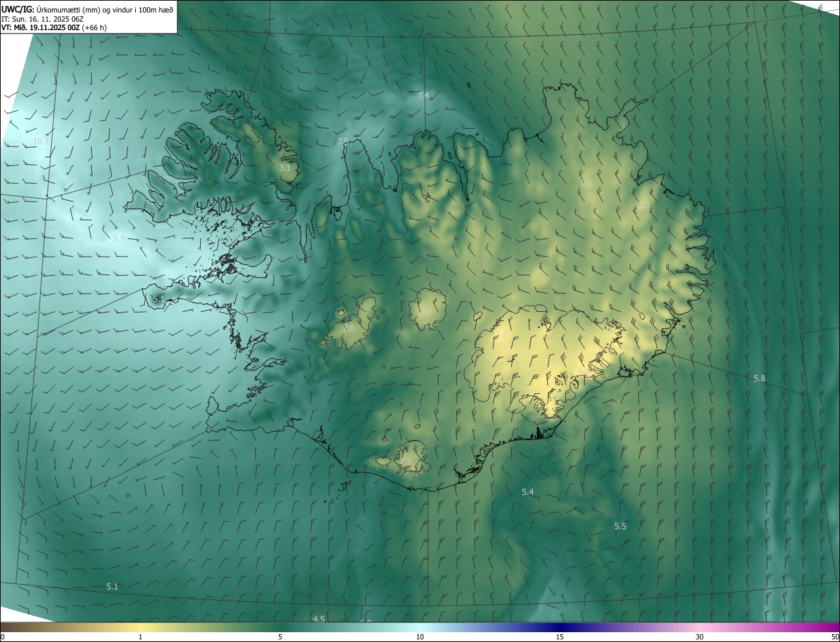The image size is (840, 642).
Task: Click the 2.1 value label in northeast Iceland
Action: point(587,183)
